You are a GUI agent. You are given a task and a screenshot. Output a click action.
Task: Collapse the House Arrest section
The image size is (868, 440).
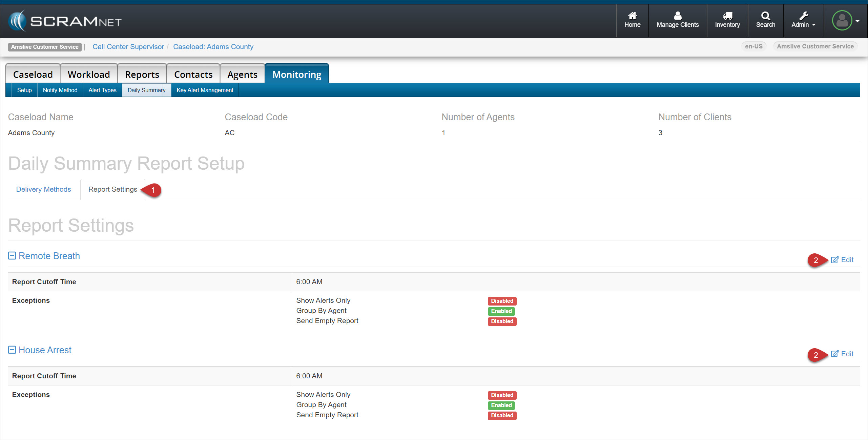(12, 350)
